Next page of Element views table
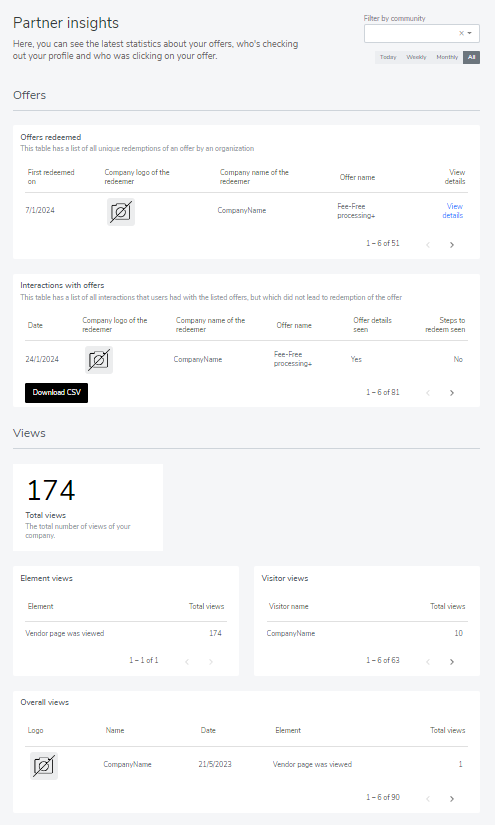This screenshot has height=825, width=495. (x=211, y=662)
